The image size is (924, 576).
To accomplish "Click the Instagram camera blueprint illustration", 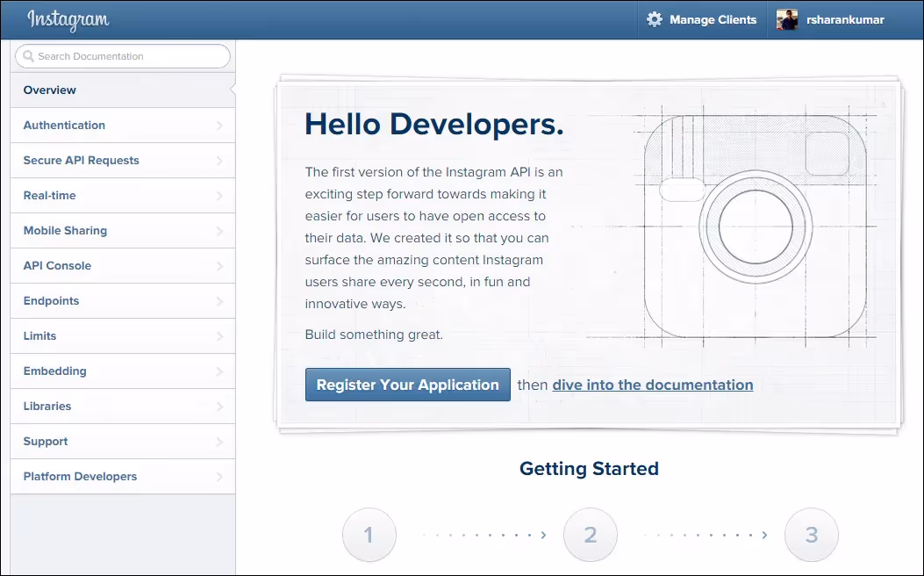I will (755, 227).
